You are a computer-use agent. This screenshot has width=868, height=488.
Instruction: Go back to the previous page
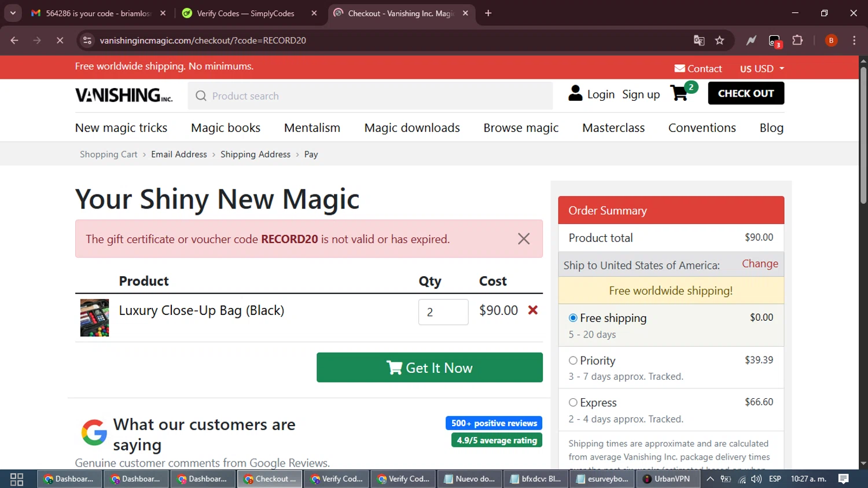click(x=14, y=41)
